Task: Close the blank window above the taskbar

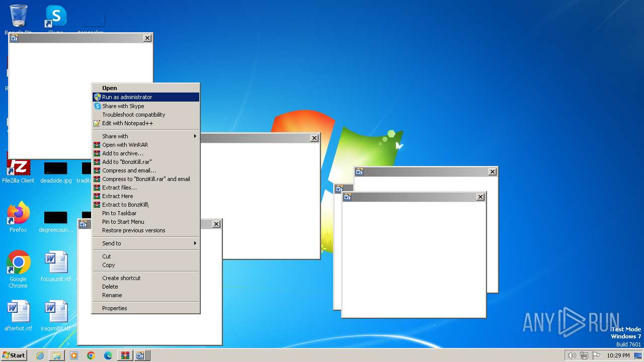Action: coord(216,224)
